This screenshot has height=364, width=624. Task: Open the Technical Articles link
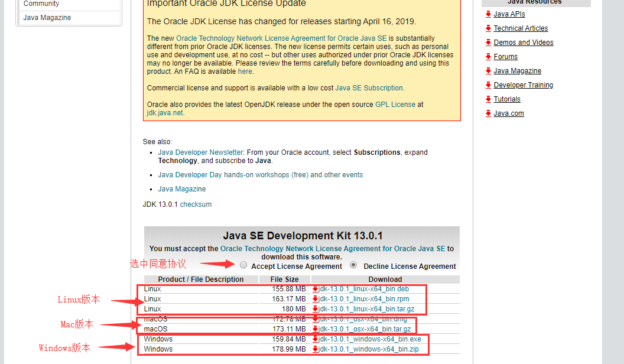[521, 28]
